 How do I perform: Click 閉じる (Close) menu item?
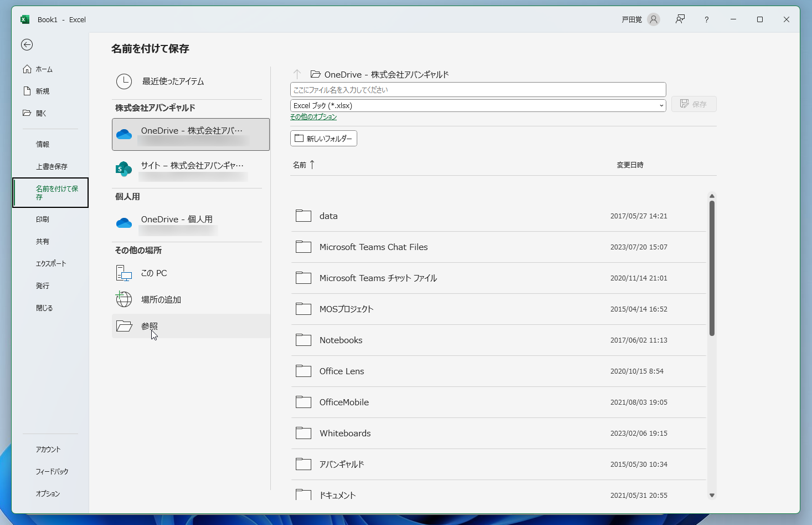pos(44,308)
